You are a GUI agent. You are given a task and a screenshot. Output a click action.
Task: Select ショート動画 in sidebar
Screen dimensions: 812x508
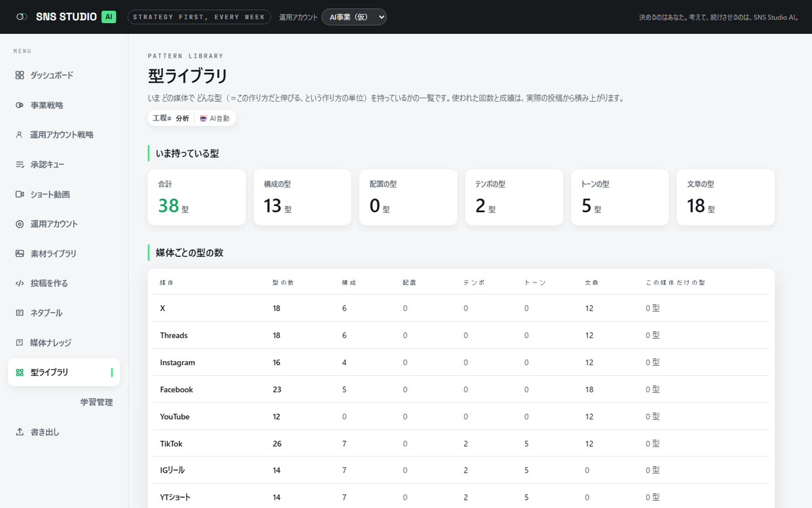pos(64,194)
